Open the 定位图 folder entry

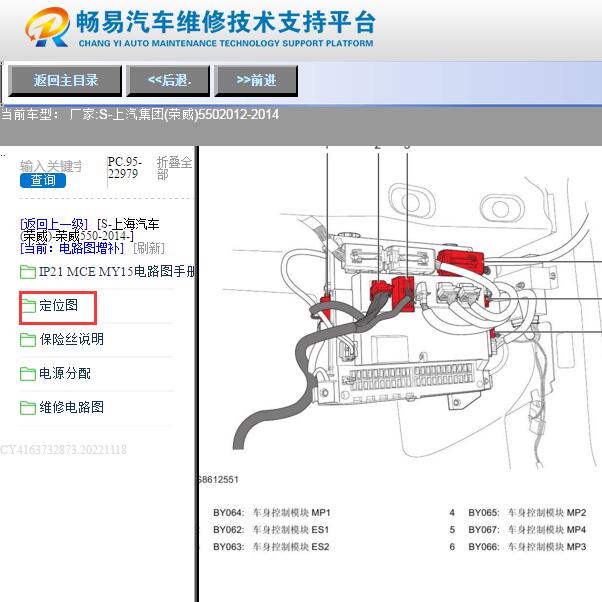coord(49,306)
